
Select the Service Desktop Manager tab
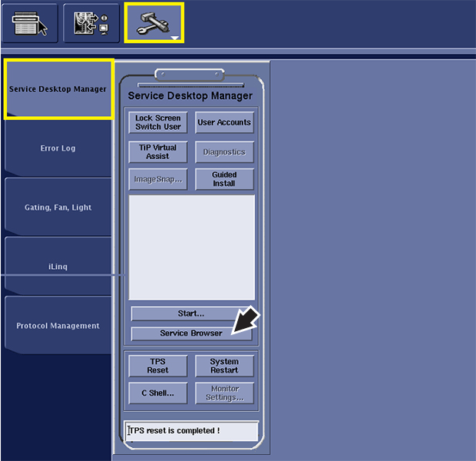click(58, 90)
